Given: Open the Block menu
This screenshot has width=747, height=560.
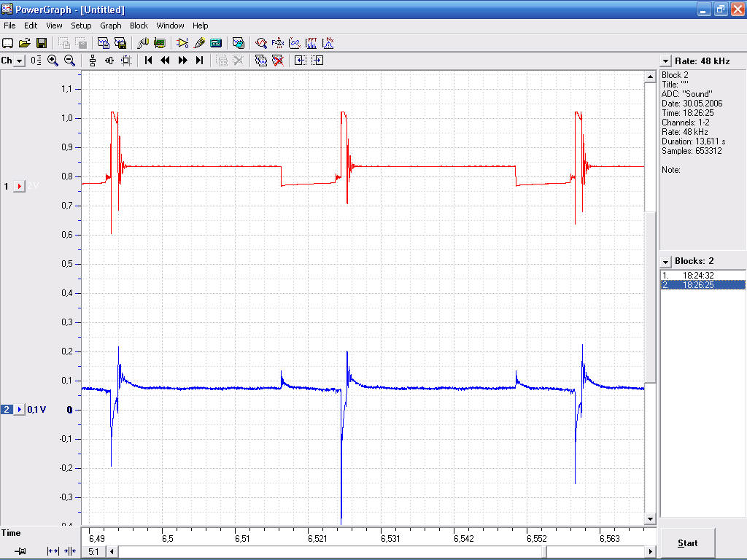Looking at the screenshot, I should click(x=139, y=26).
